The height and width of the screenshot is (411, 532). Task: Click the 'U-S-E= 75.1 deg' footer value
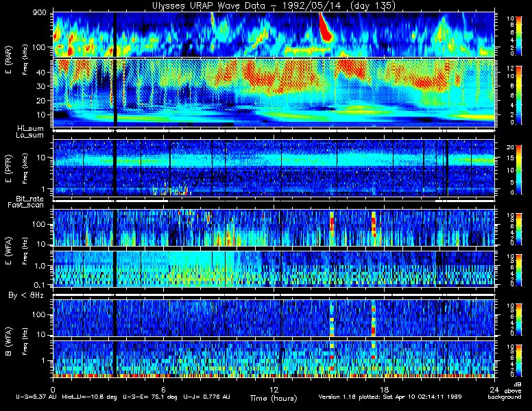150,397
